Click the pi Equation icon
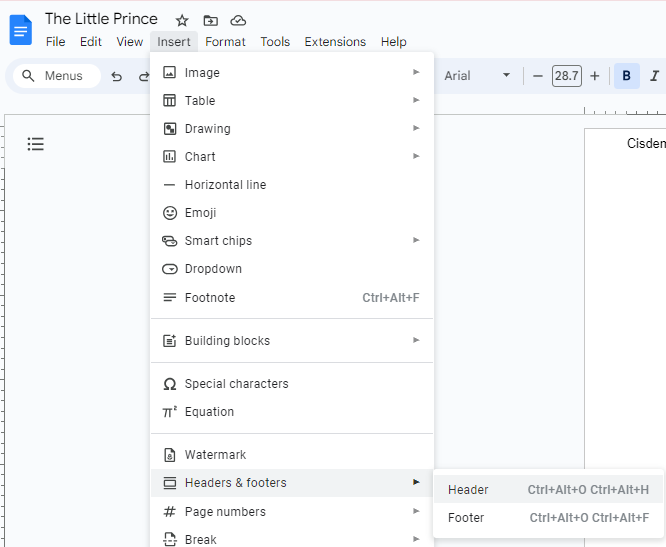Screen dimensions: 666x547 169,412
